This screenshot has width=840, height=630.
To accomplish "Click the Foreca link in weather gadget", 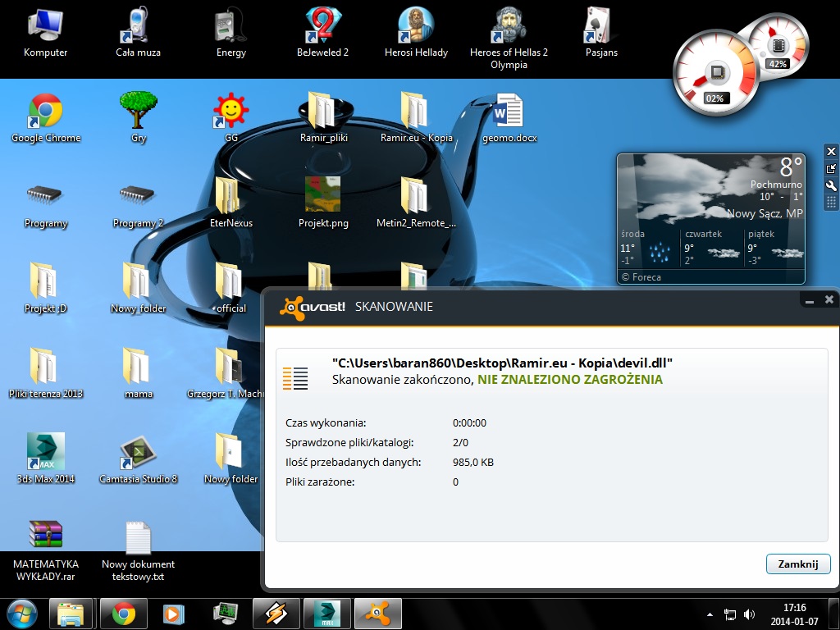I will (x=641, y=277).
